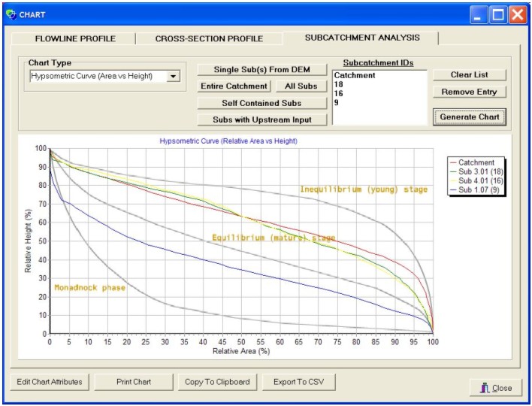Image resolution: width=532 pixels, height=406 pixels.
Task: Click the All Subs button
Action: pyautogui.click(x=301, y=86)
